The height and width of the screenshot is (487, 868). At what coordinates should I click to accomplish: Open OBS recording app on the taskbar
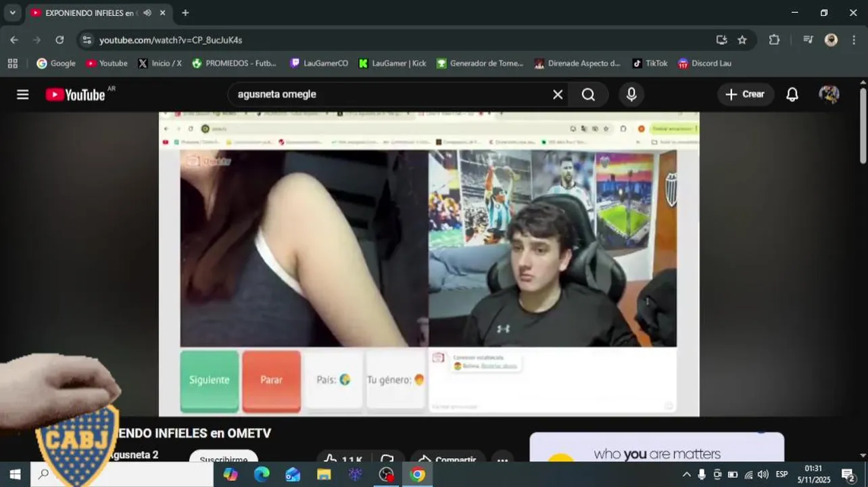pos(386,474)
